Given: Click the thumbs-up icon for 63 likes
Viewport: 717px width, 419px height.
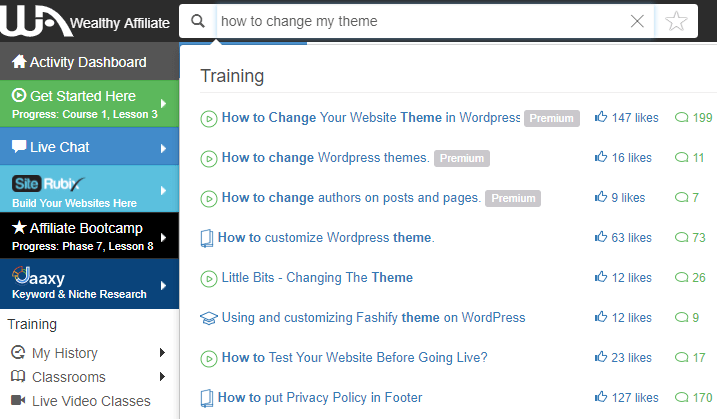Looking at the screenshot, I should click(601, 236).
